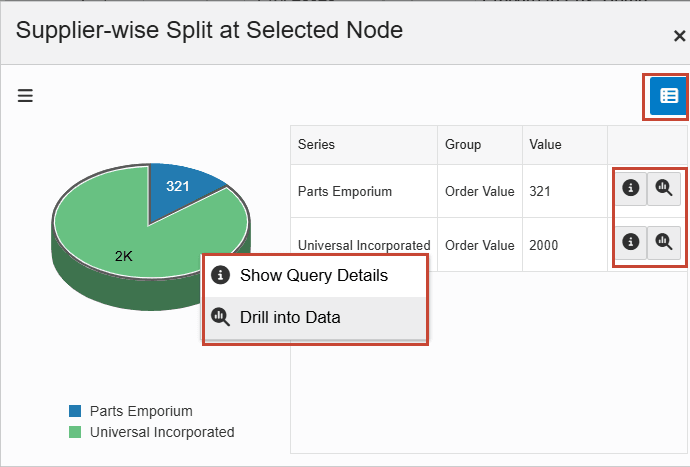Click the Value column header

click(x=546, y=145)
